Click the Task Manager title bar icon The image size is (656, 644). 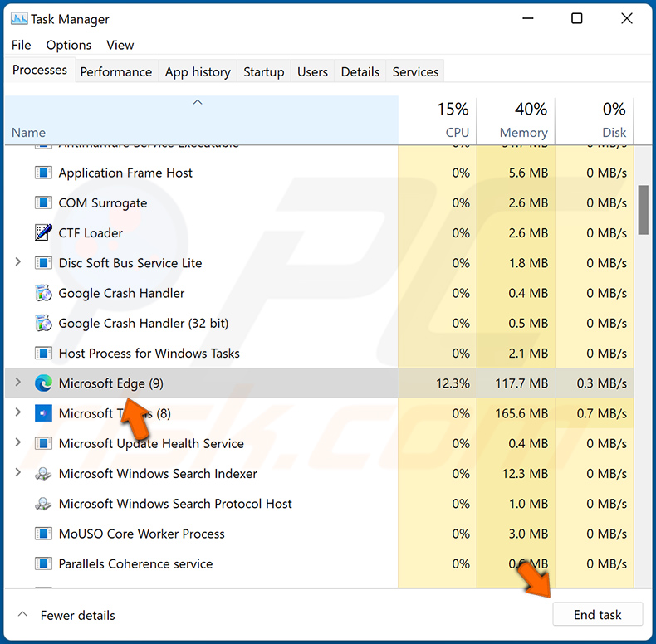click(19, 19)
